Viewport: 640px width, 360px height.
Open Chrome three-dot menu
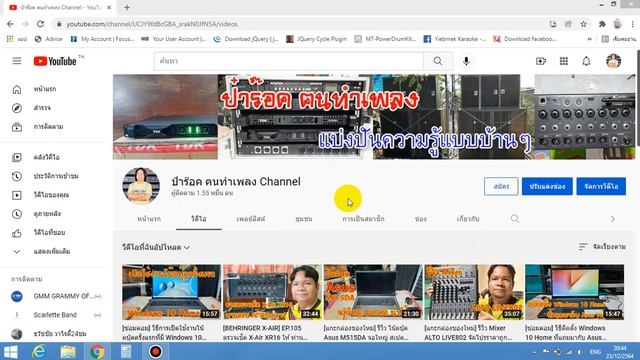point(633,24)
